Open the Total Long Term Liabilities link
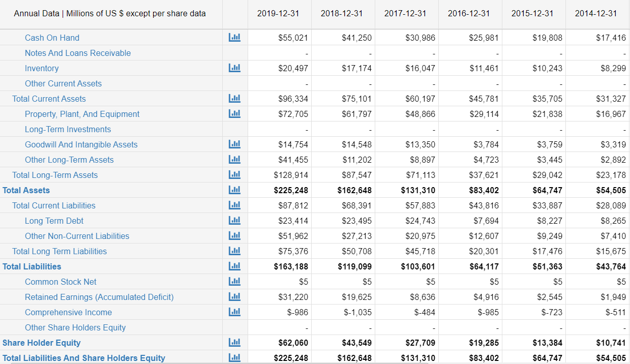The image size is (630, 364). pos(59,251)
